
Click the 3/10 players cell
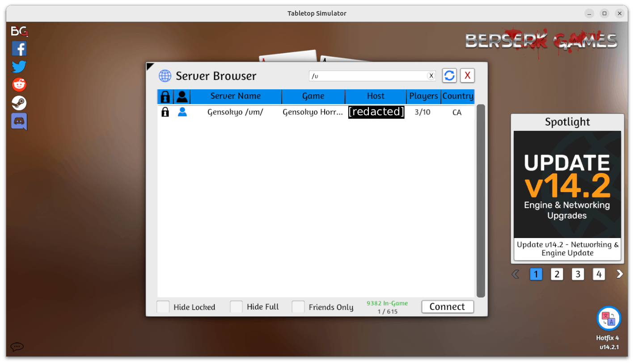[x=423, y=112]
